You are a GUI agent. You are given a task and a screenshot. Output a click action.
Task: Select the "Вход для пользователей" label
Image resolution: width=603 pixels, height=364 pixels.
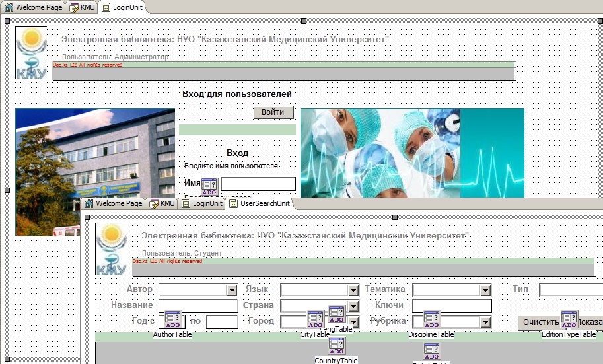click(x=237, y=94)
